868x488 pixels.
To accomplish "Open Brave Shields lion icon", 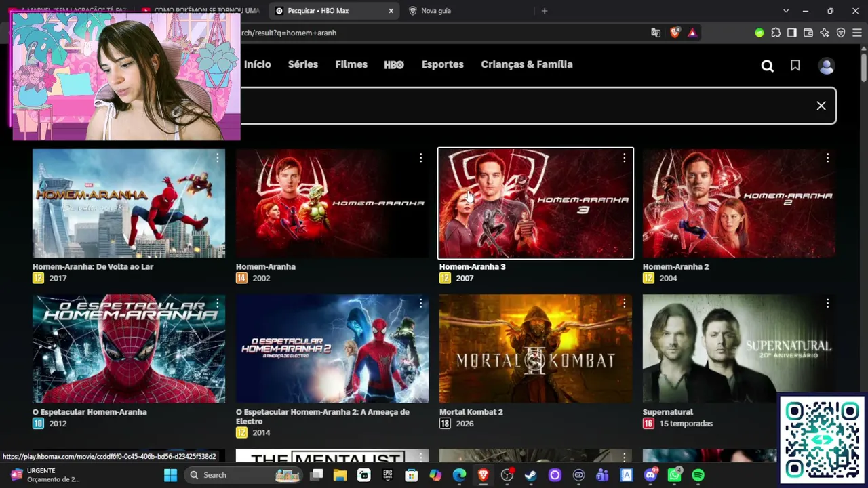I will [675, 33].
